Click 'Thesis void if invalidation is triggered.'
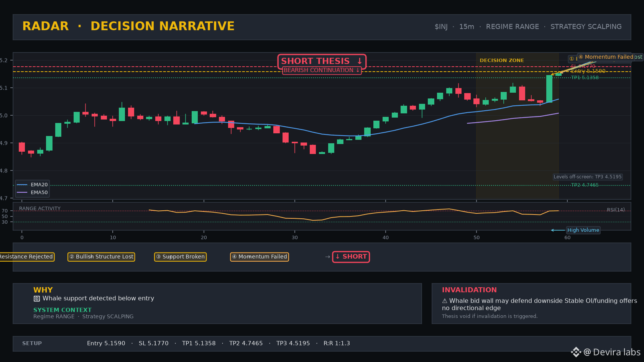Screen dimensions: 644x362 click(x=490, y=316)
